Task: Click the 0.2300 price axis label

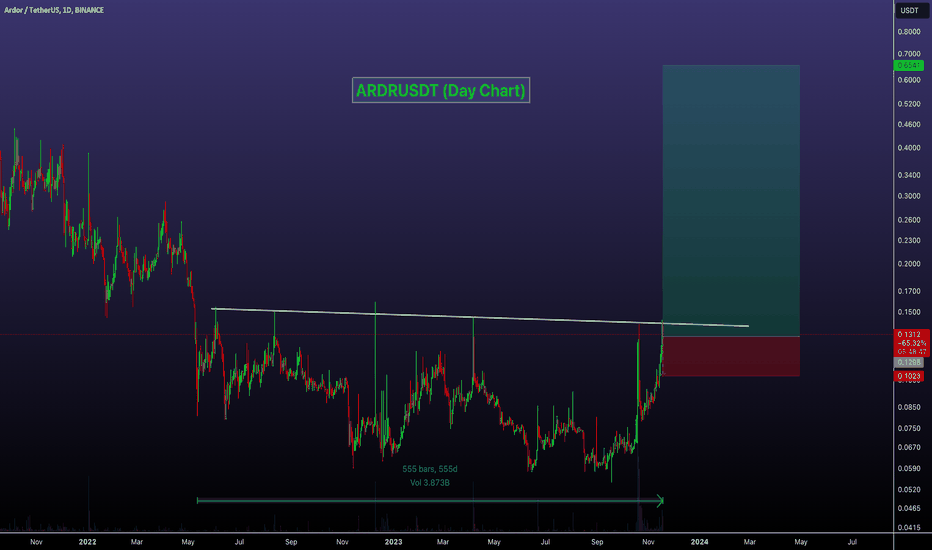Action: [x=909, y=241]
